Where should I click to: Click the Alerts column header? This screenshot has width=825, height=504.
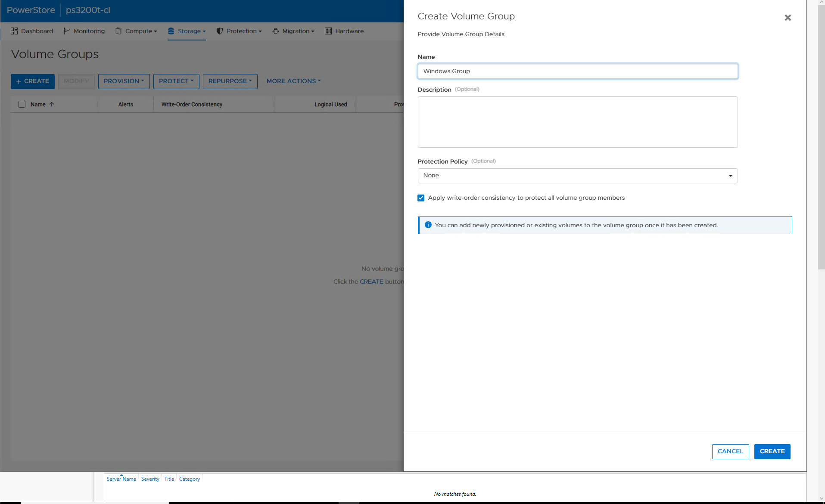click(126, 104)
